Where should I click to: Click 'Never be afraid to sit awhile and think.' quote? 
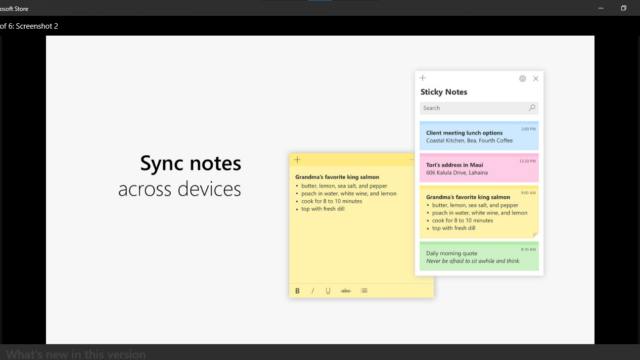(x=473, y=261)
